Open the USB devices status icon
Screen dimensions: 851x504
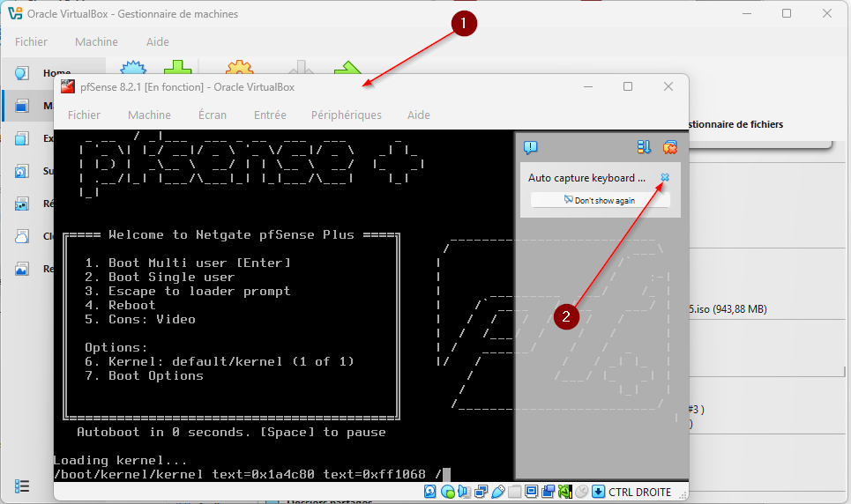[497, 492]
